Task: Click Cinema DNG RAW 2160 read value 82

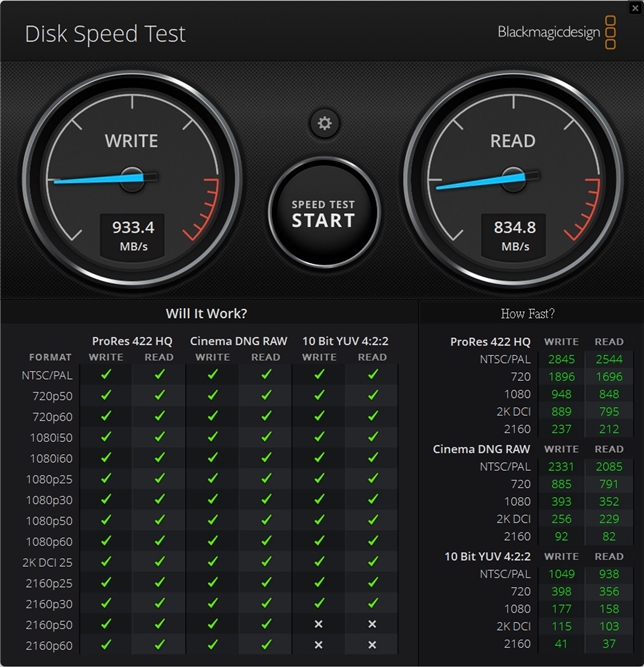Action: pos(609,536)
